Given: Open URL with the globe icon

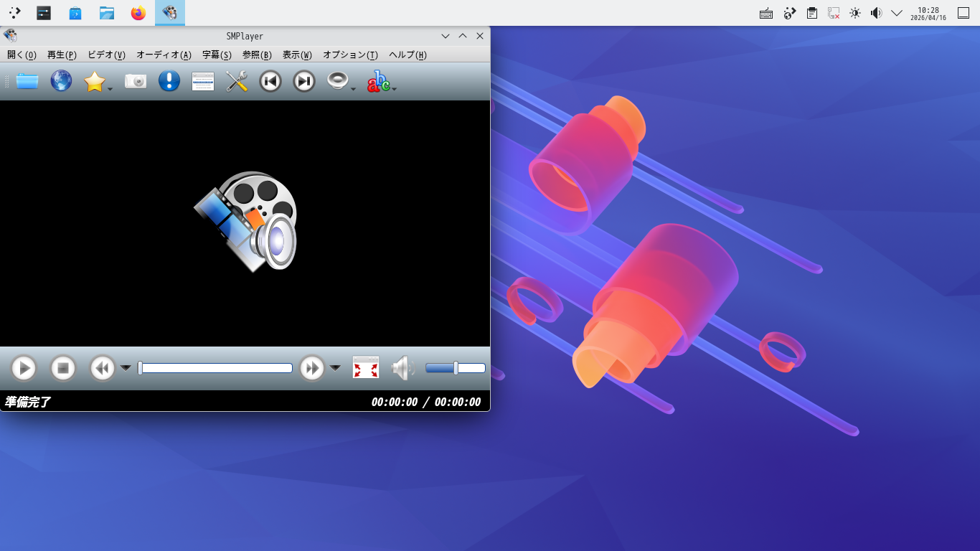Looking at the screenshot, I should click(x=61, y=81).
